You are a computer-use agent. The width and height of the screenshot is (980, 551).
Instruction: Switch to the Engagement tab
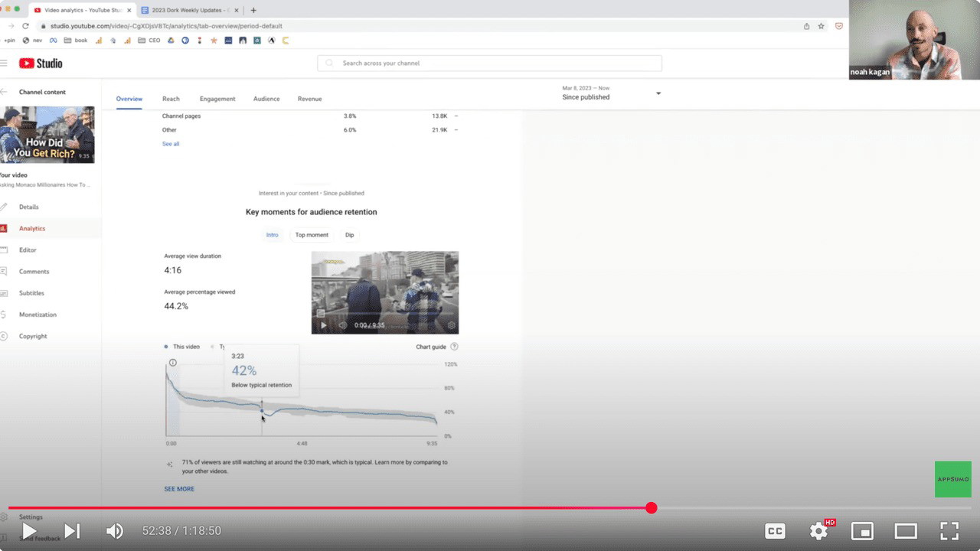(217, 99)
